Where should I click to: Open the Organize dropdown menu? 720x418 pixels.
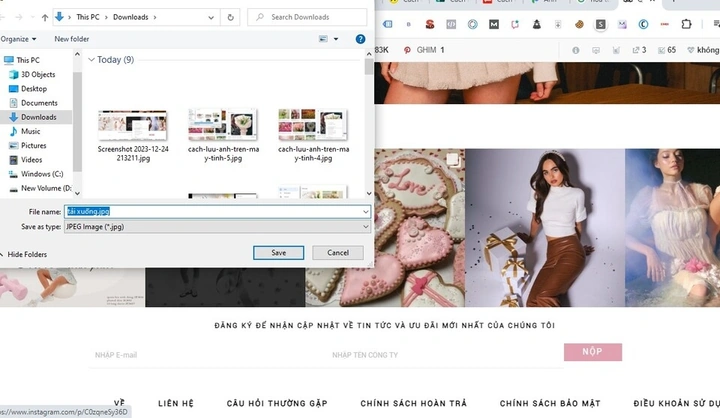18,39
